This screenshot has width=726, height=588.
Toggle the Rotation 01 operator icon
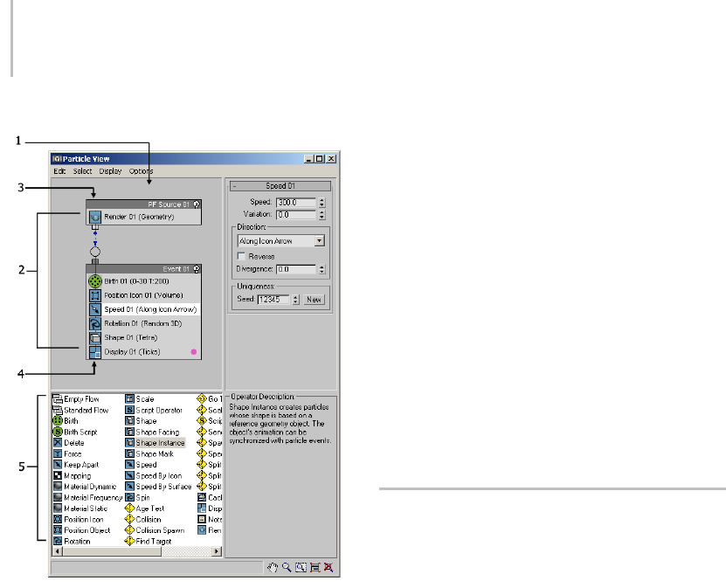click(x=95, y=323)
